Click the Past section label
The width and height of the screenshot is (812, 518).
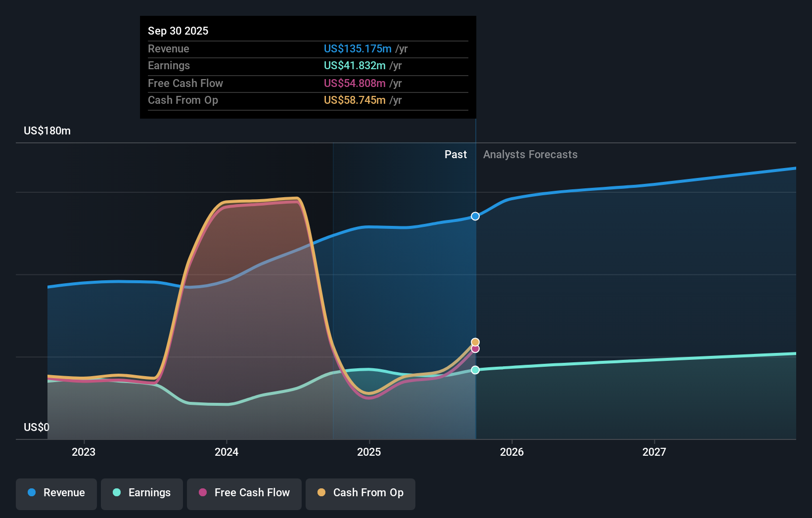point(455,155)
